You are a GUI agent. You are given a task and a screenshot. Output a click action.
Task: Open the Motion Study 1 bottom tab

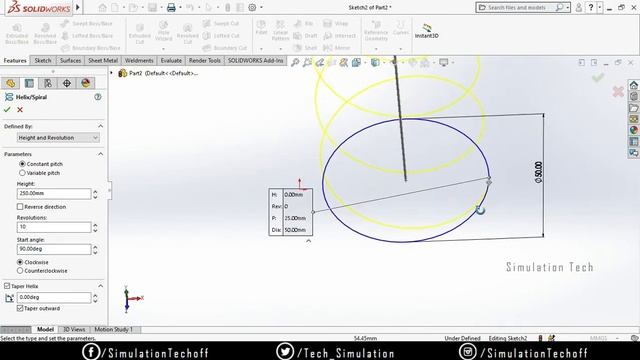113,329
